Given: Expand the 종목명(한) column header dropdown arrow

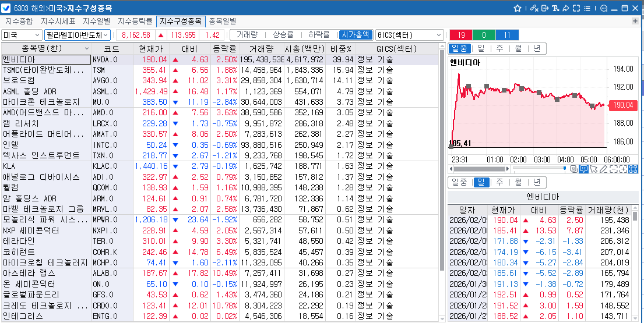Looking at the screenshot, I should coord(86,49).
